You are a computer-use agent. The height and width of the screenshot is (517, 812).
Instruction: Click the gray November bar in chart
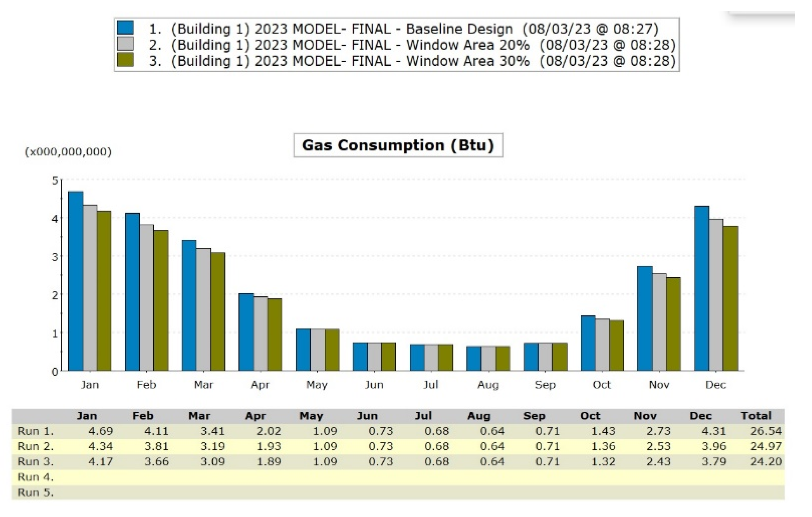click(659, 322)
